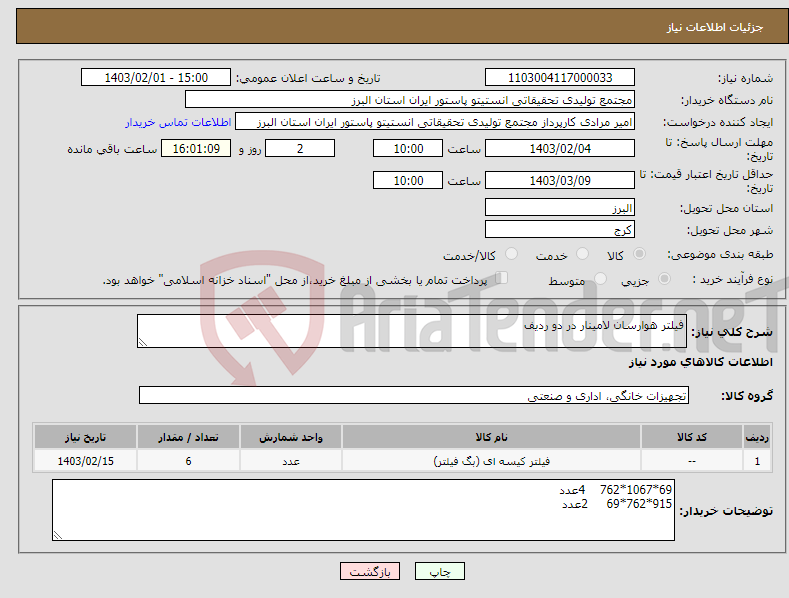
Task: Click the بازگشت (back) button
Action: [x=370, y=571]
